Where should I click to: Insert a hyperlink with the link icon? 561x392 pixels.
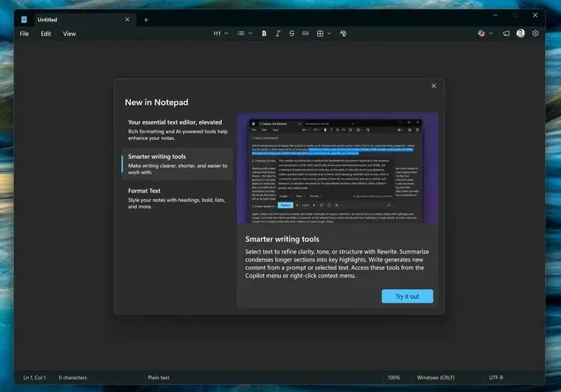click(x=305, y=33)
